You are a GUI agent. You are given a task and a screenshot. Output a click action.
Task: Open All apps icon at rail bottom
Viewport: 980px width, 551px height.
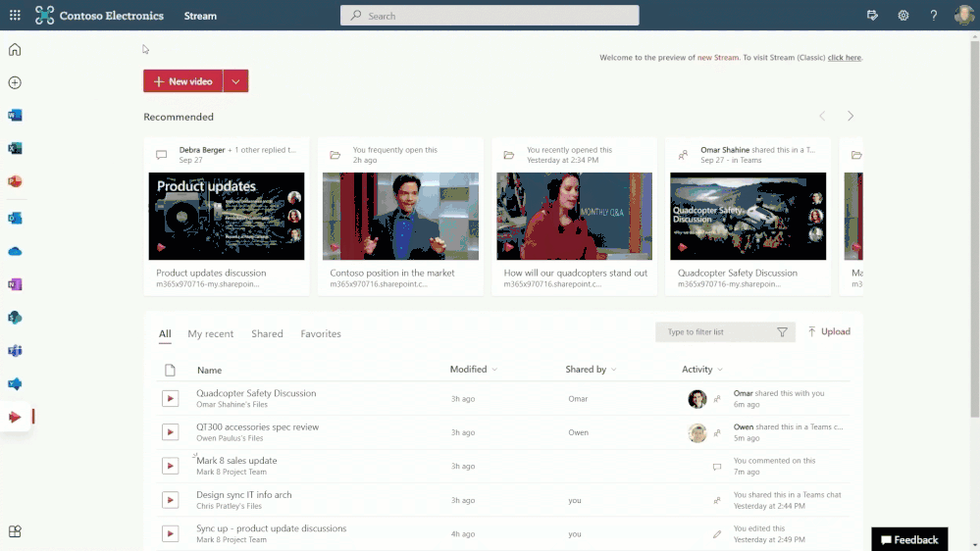coord(15,531)
